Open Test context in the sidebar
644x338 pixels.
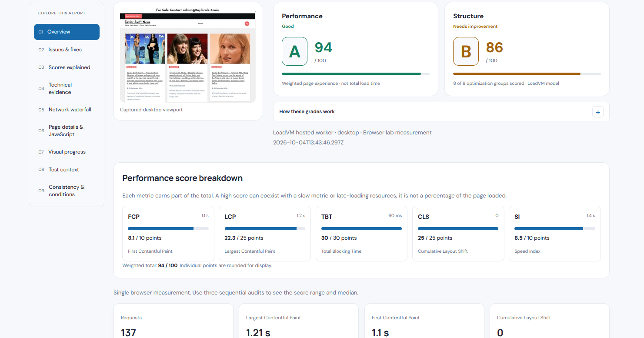click(x=67, y=170)
